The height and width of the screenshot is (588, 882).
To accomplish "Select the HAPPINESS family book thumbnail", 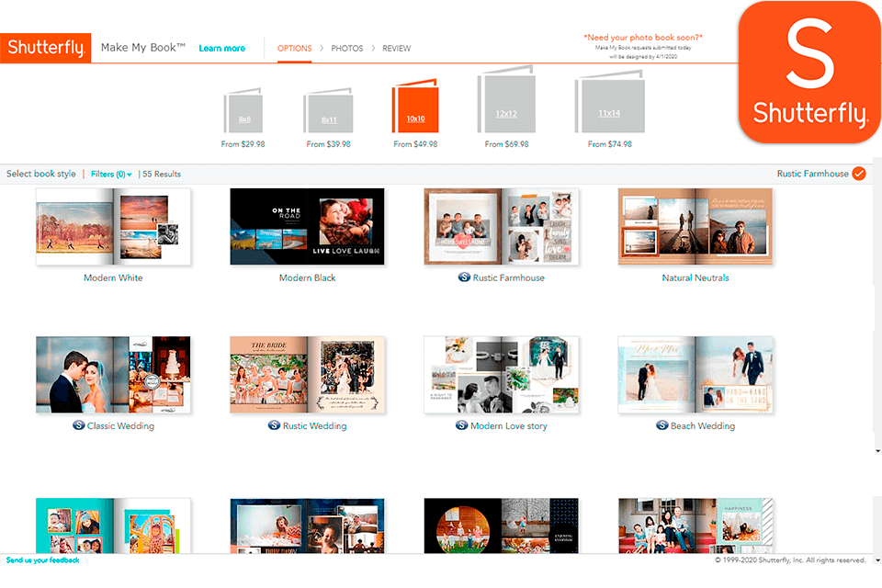I will coord(695,526).
